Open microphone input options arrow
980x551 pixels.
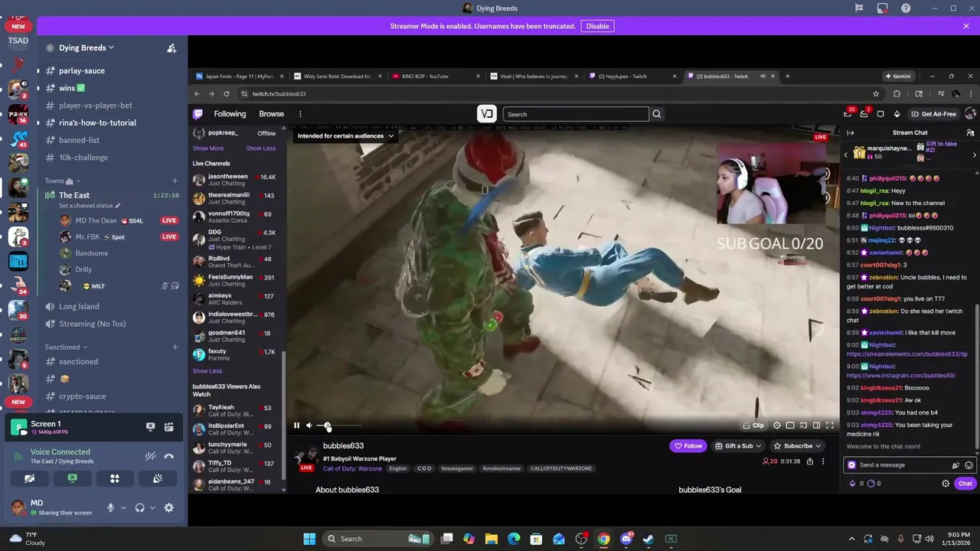pos(123,507)
